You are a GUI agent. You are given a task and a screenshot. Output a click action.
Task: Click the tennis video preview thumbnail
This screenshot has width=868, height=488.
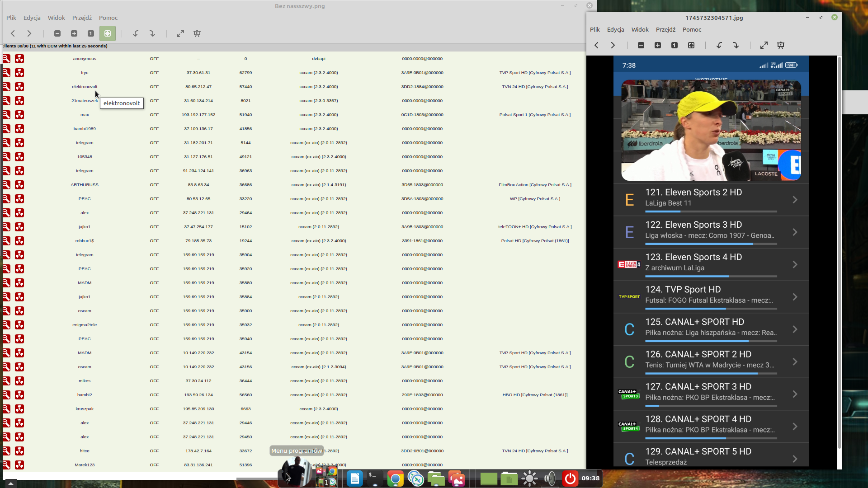coord(711,130)
